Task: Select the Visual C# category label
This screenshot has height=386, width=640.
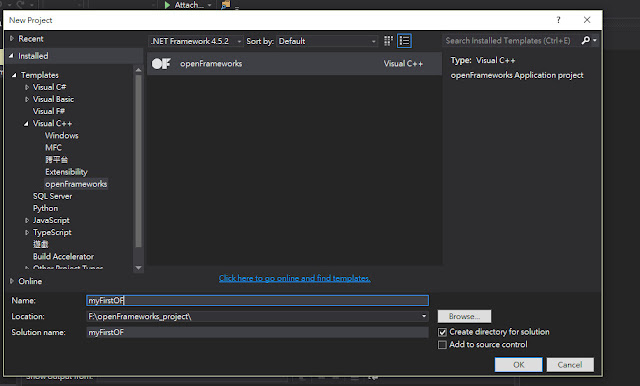Action: tap(49, 87)
